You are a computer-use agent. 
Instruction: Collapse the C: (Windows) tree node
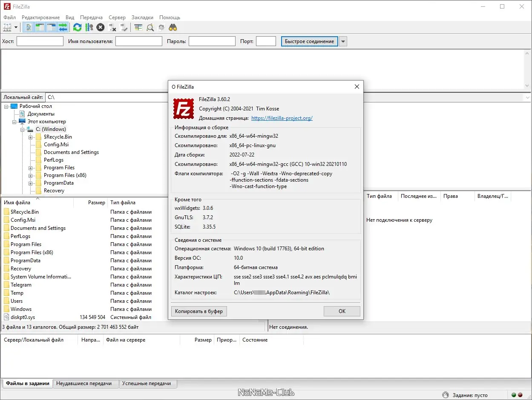point(23,129)
